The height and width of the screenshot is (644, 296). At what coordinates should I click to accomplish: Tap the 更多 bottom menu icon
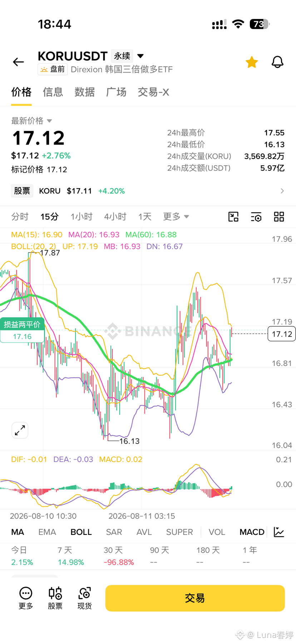(x=26, y=598)
